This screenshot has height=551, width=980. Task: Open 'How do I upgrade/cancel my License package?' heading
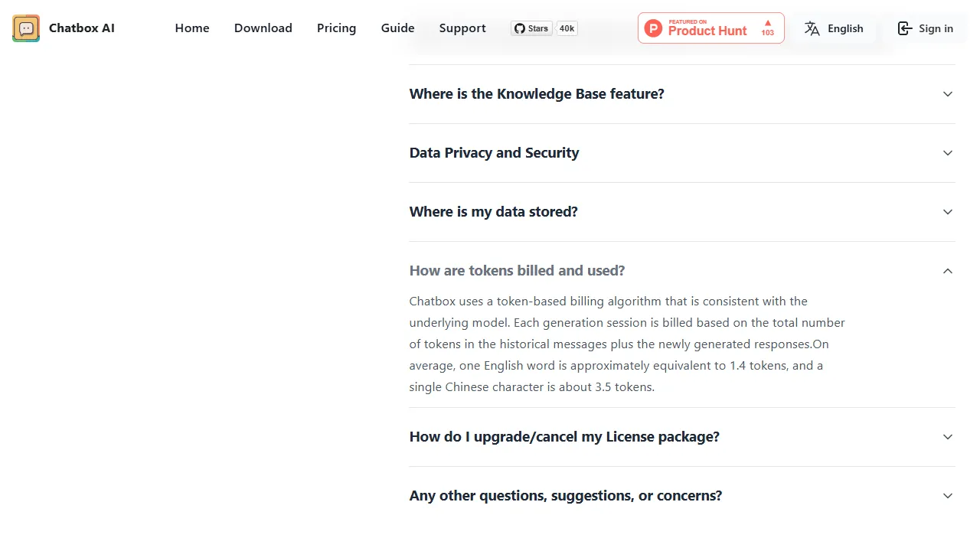click(564, 437)
